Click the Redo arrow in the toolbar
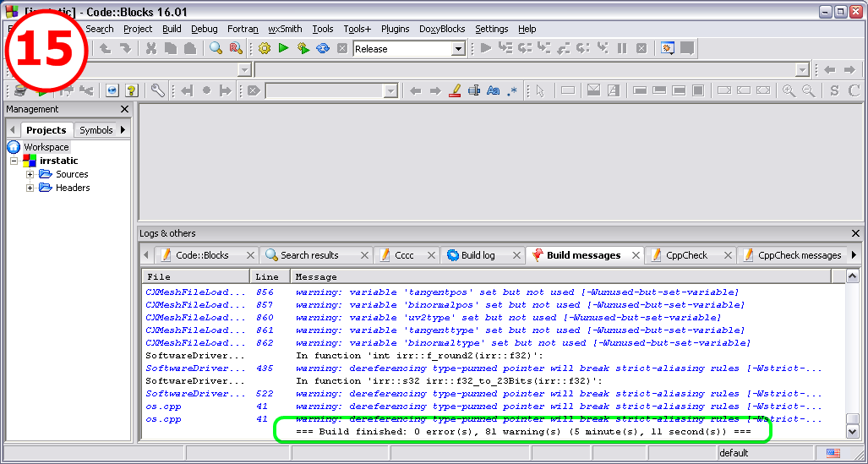The image size is (868, 464). [x=126, y=49]
